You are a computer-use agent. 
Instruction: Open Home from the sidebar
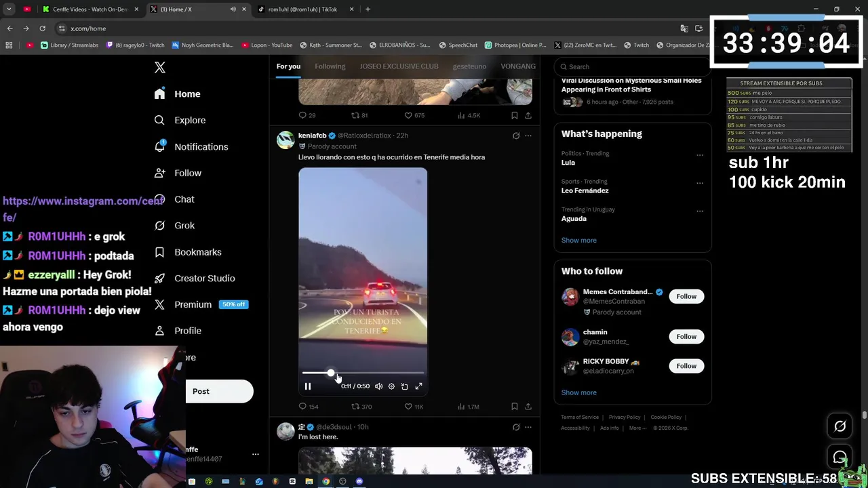click(177, 94)
